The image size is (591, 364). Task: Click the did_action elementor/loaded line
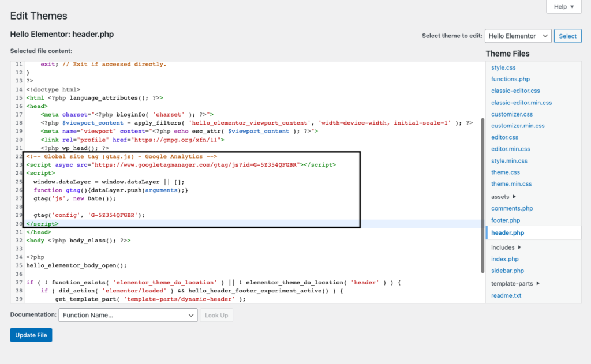pos(192,291)
